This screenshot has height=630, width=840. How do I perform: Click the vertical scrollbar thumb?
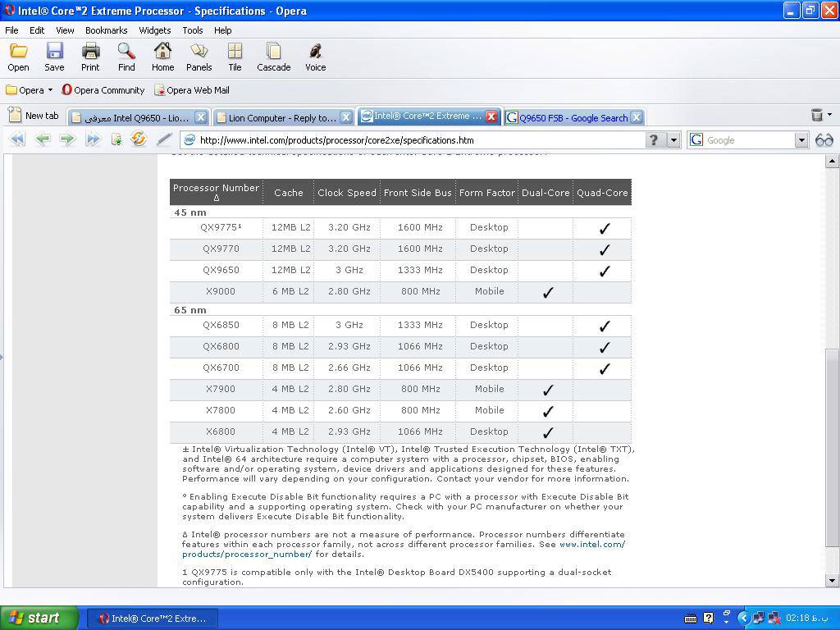click(x=832, y=447)
